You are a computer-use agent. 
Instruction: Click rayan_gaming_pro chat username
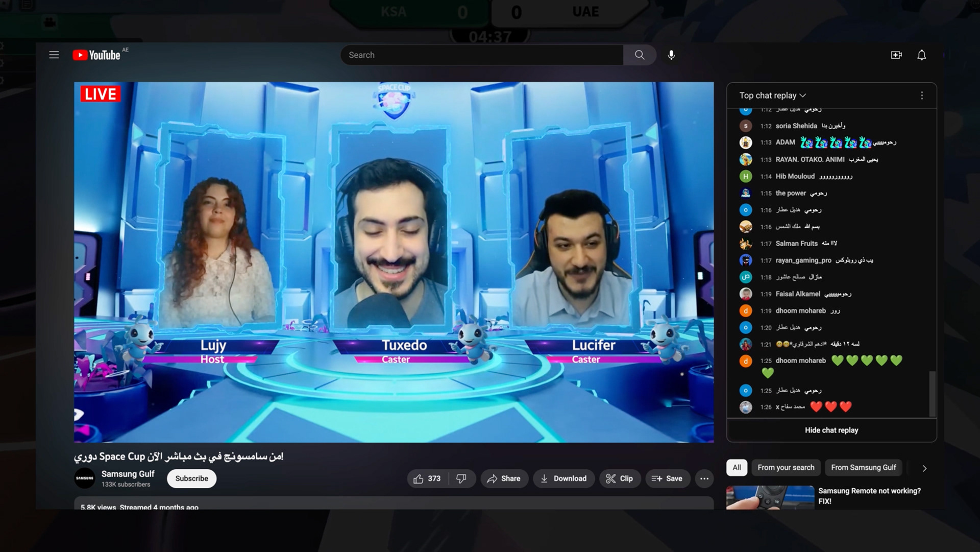803,260
